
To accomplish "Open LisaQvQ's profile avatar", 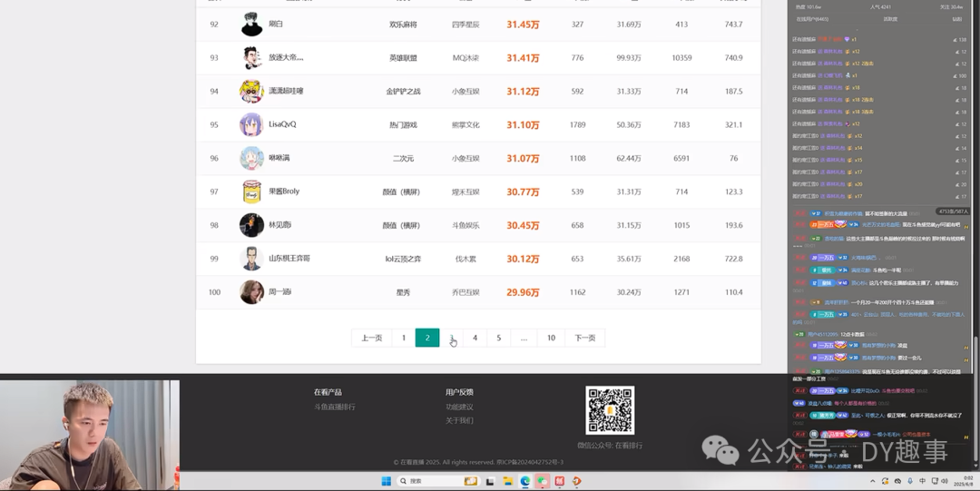I will click(x=251, y=124).
